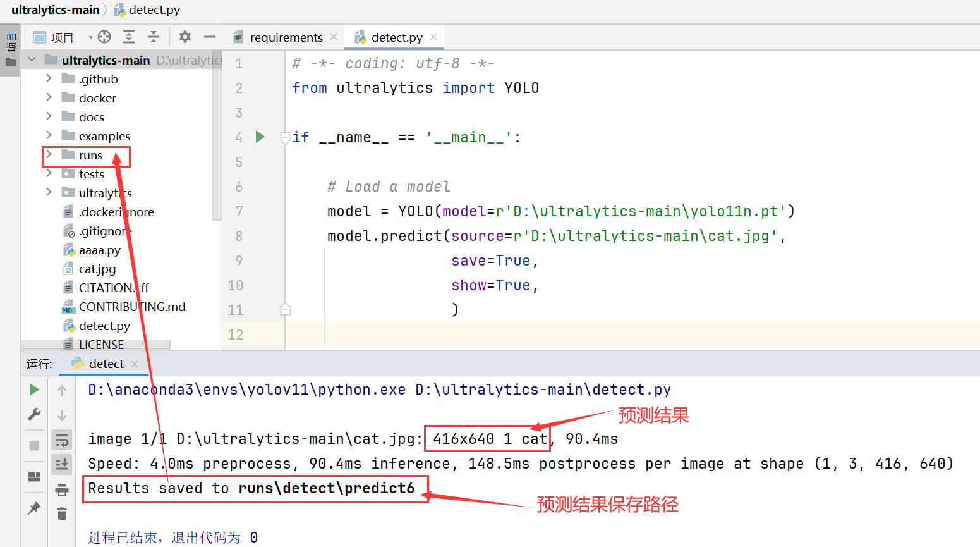Clear console output with trash icon

click(x=61, y=514)
